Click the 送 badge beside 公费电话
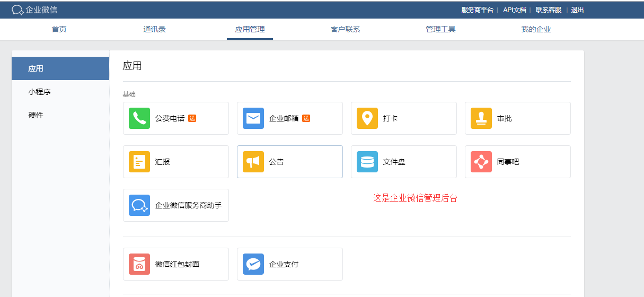 192,118
